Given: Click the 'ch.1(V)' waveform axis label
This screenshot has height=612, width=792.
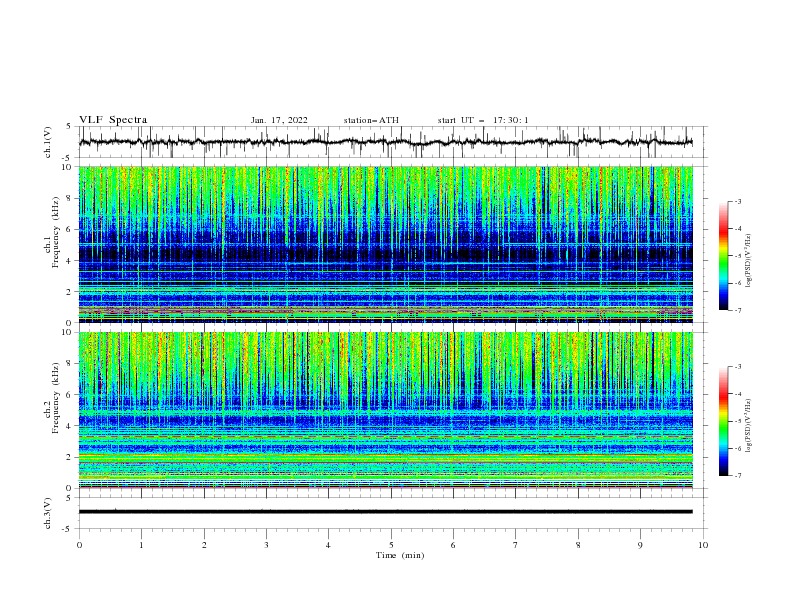Looking at the screenshot, I should (48, 142).
